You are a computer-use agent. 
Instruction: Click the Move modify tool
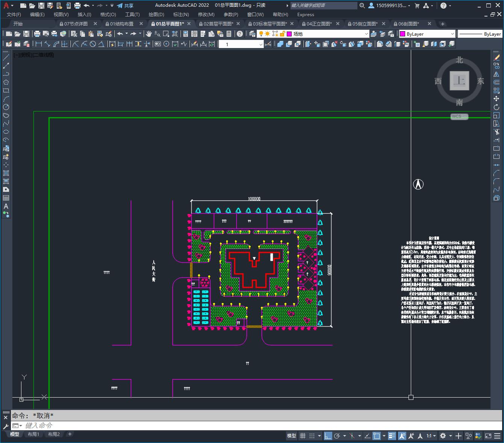point(496,99)
